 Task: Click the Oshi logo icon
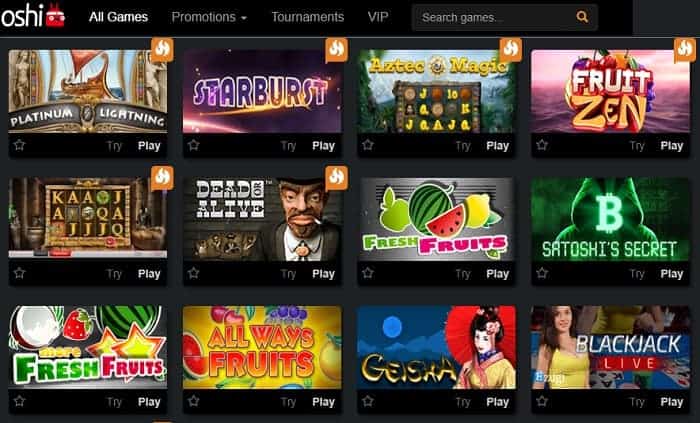click(x=55, y=16)
